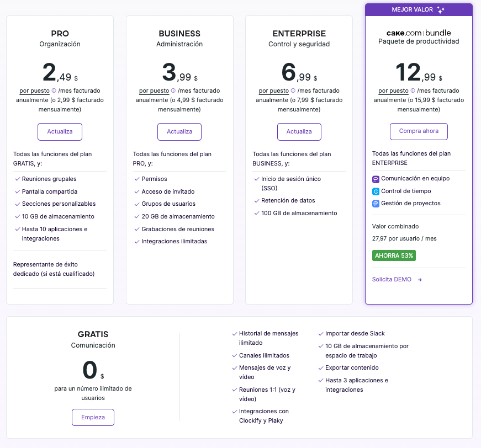Upgrade to ENTERPRISE with the Actualiza button

299,132
